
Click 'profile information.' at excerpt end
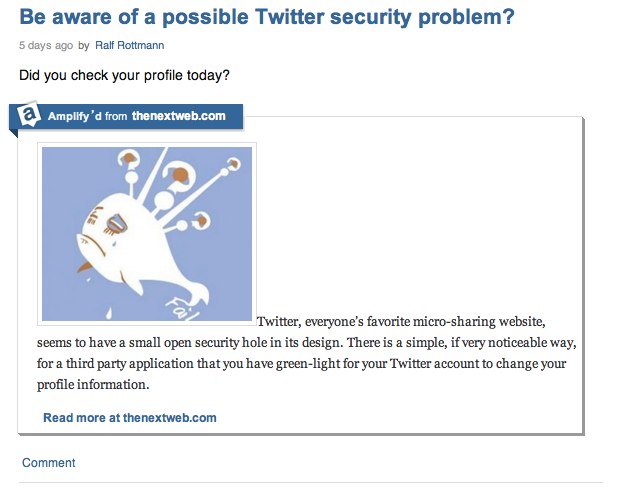pyautogui.click(x=93, y=384)
